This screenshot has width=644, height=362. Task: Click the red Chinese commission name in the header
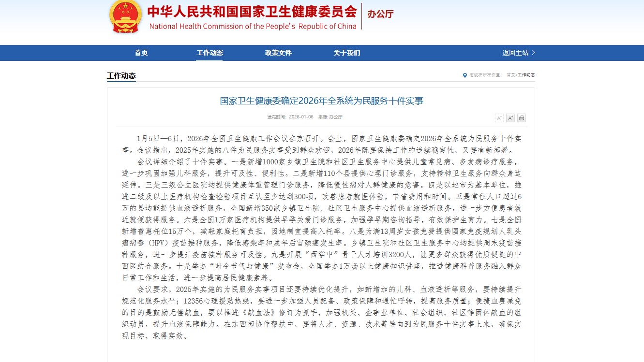pyautogui.click(x=252, y=12)
